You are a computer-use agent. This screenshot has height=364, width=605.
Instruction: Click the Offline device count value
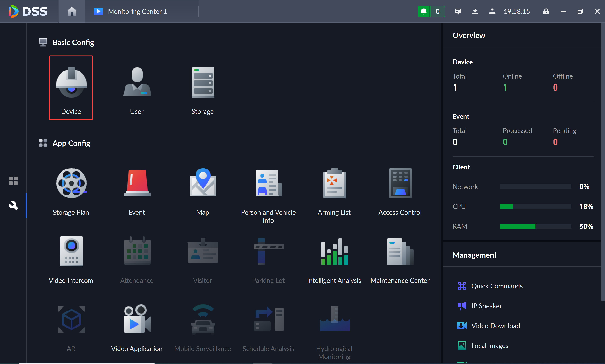(x=555, y=88)
